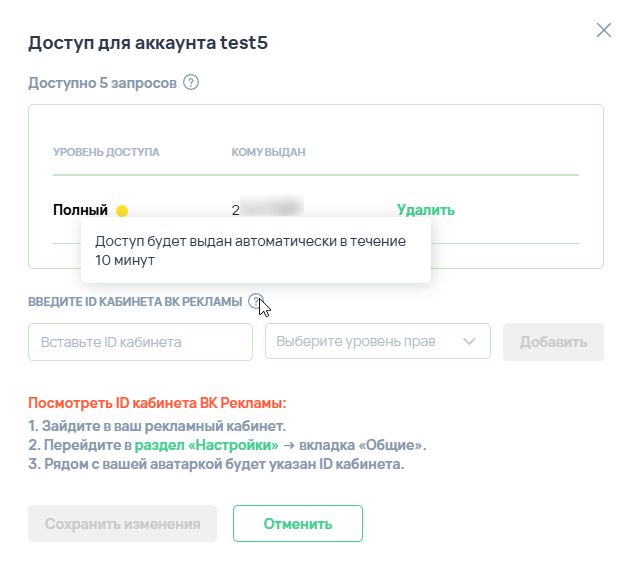
Task: Open the 'раздел «Настройки»' link
Action: click(x=206, y=445)
